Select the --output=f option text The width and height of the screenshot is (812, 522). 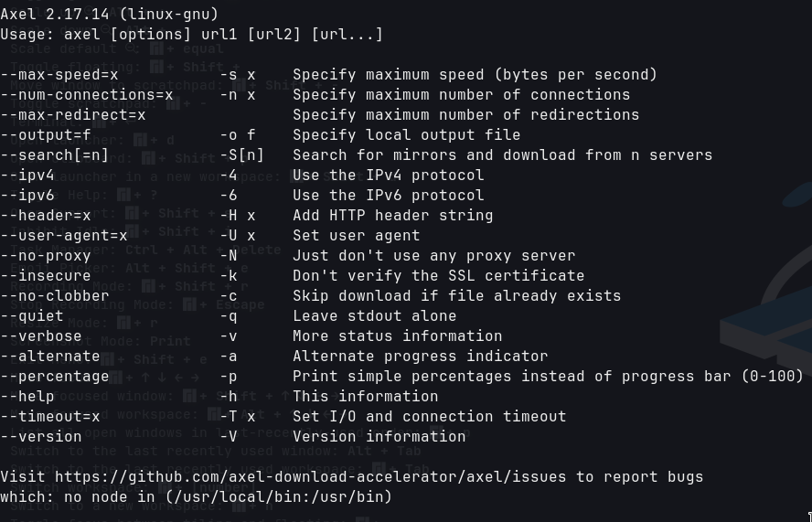46,135
